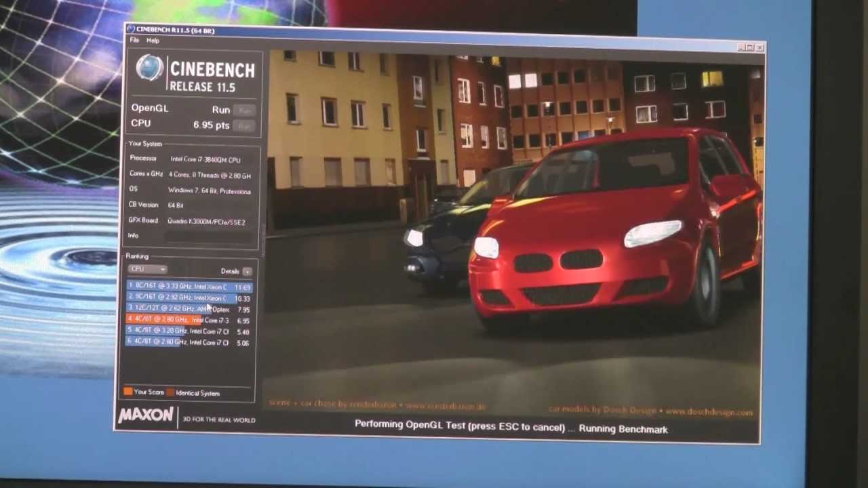Image resolution: width=868 pixels, height=488 pixels.
Task: Click the Processor value Intel Core i7-3840QM
Action: click(205, 159)
